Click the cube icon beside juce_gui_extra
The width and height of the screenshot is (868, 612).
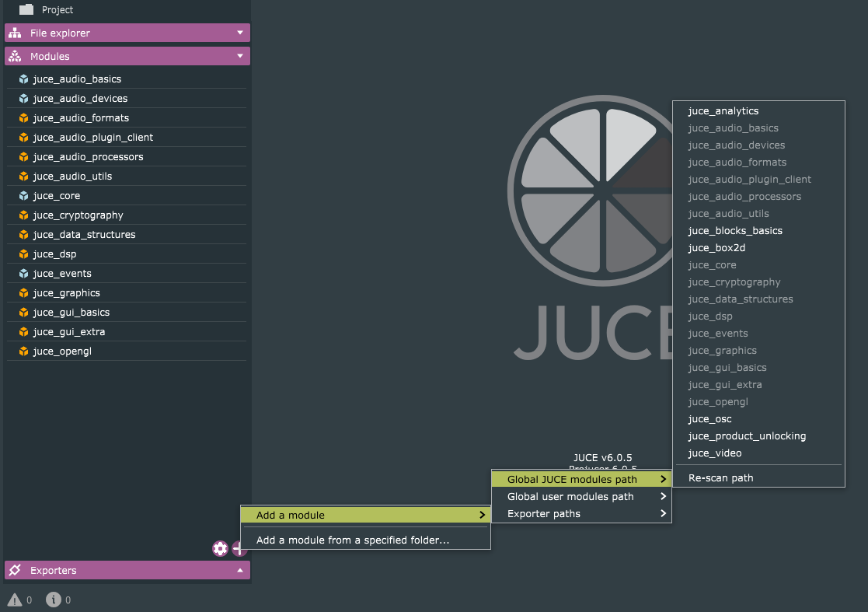point(23,332)
